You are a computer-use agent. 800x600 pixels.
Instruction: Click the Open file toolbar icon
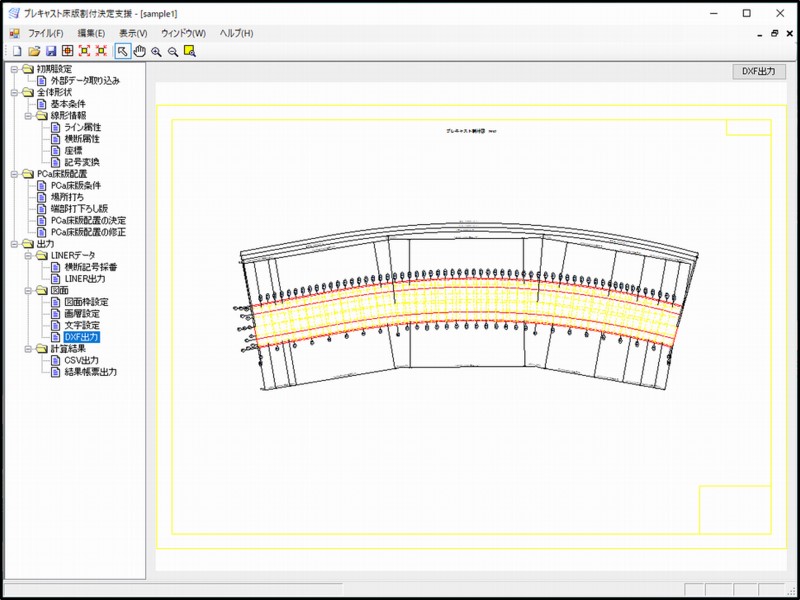(x=32, y=50)
